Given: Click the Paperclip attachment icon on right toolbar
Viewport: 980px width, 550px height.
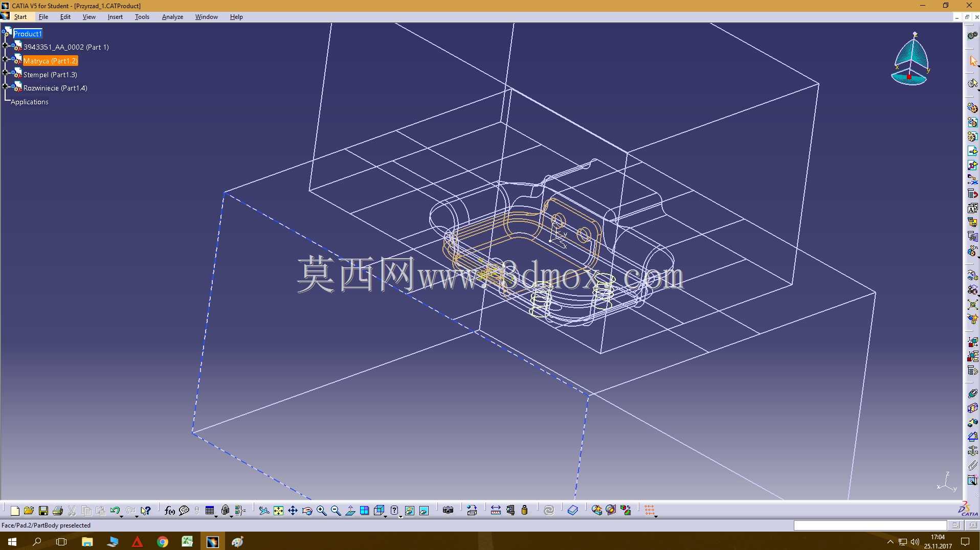Looking at the screenshot, I should (x=972, y=466).
